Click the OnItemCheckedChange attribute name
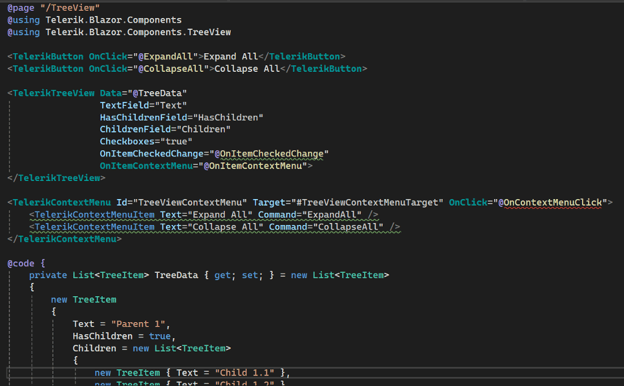This screenshot has height=386, width=624. (152, 154)
